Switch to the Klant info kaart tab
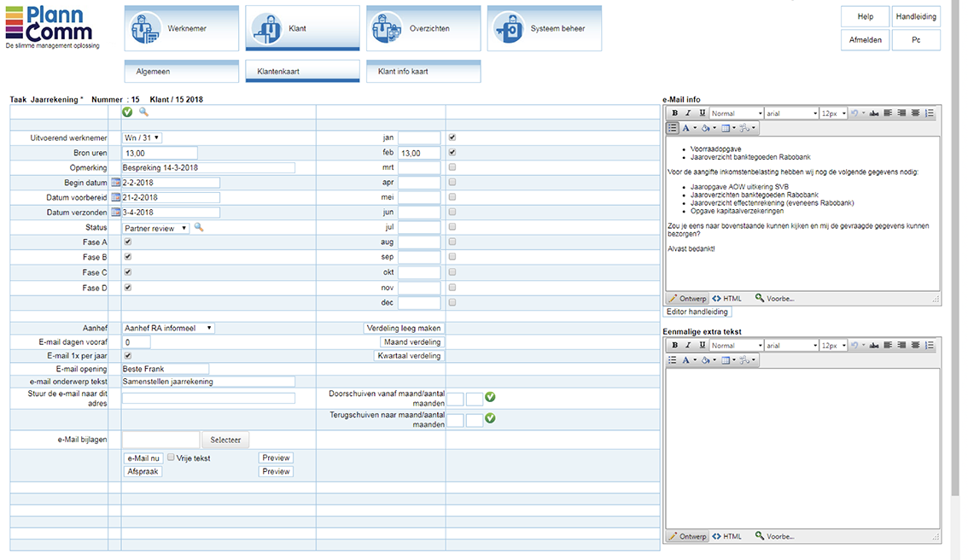The height and width of the screenshot is (560, 968). 423,72
